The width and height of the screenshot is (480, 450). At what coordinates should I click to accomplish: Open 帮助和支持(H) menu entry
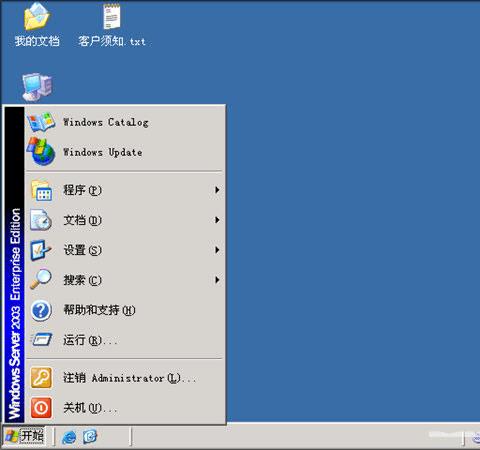(x=125, y=310)
